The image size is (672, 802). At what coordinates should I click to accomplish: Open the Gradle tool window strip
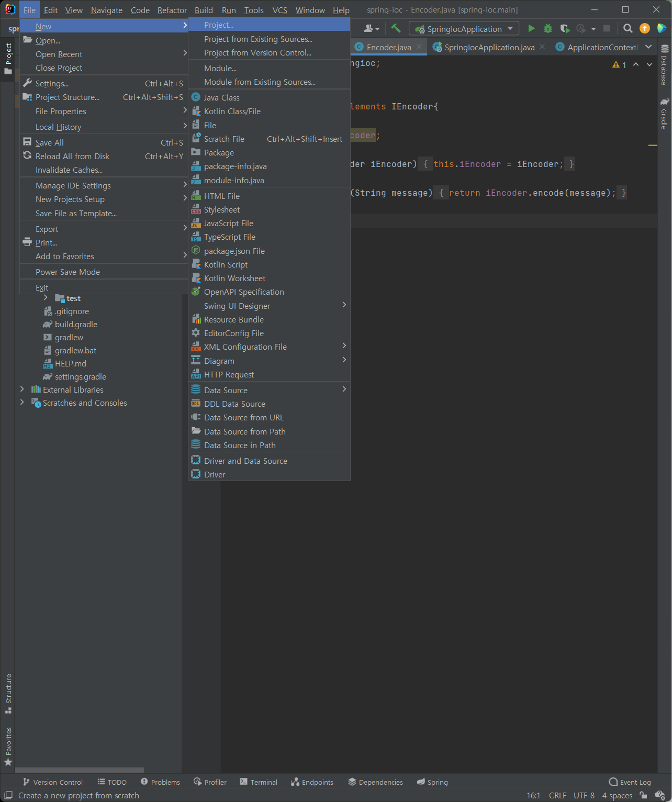(665, 114)
